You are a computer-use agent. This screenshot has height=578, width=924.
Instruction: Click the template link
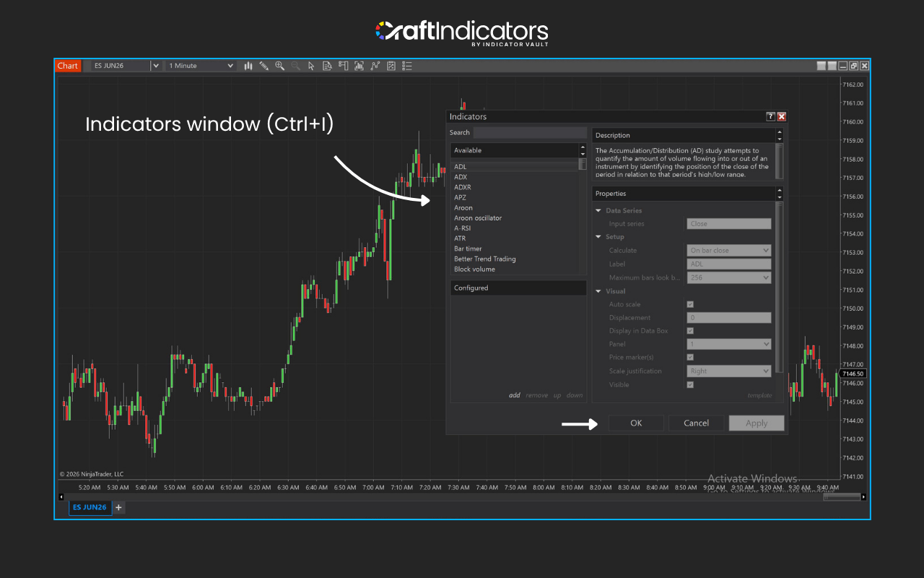[x=760, y=395]
